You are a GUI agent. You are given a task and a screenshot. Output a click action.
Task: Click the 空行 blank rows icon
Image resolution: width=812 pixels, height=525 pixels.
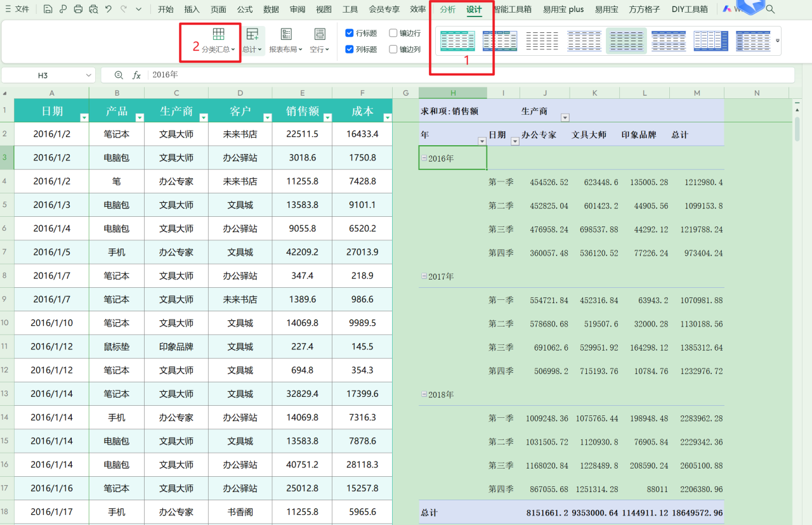[320, 34]
